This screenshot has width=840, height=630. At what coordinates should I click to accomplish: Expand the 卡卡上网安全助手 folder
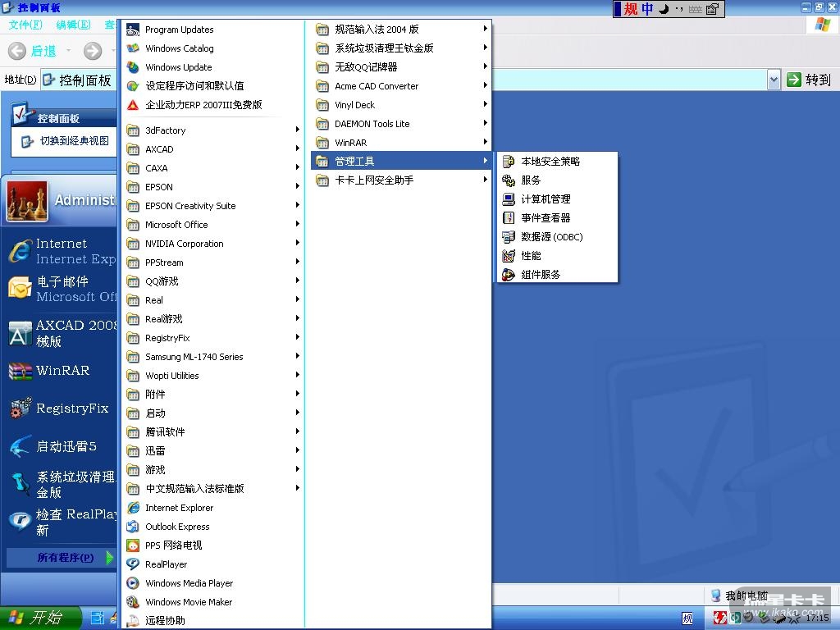[401, 180]
